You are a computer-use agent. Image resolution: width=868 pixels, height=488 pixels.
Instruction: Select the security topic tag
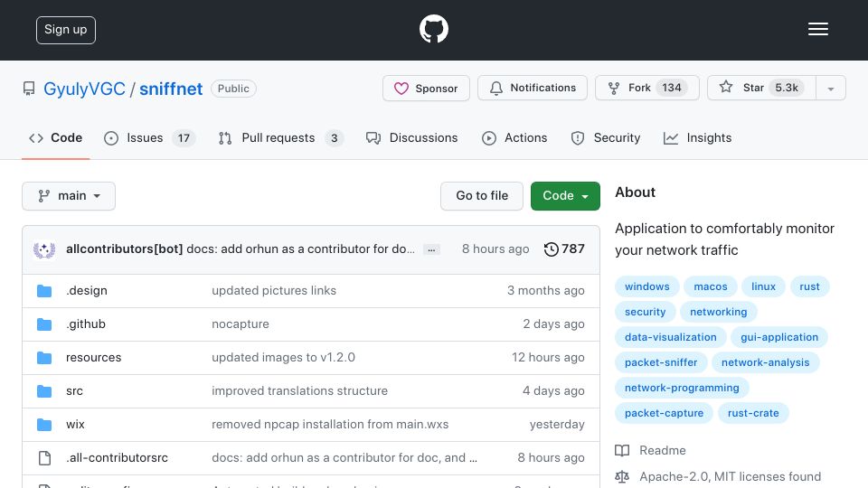coord(645,312)
